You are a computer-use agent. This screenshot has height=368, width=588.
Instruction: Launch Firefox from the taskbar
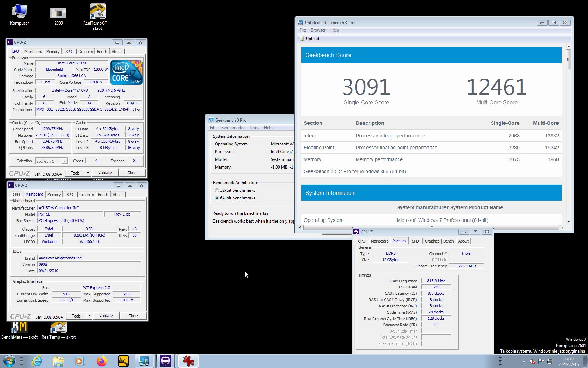101,361
